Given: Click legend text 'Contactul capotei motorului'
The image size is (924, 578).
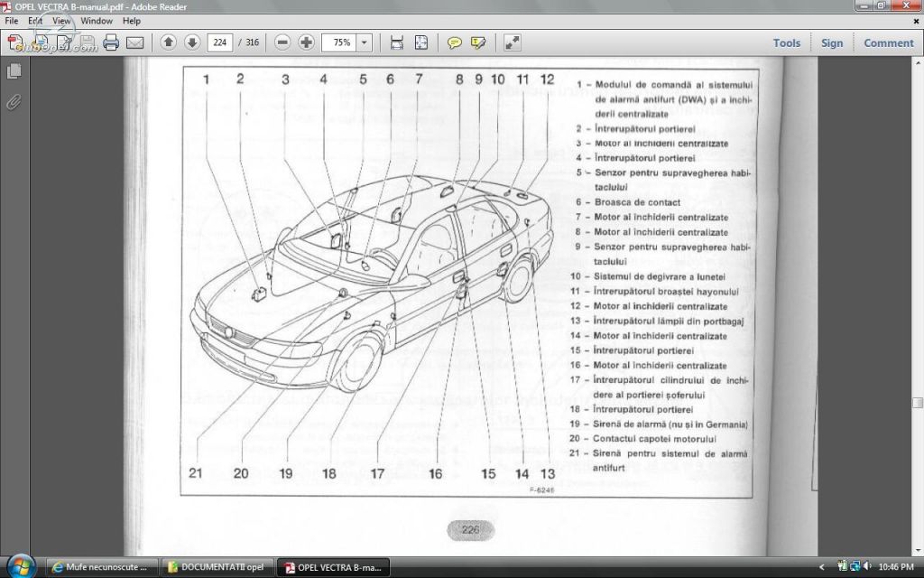Looking at the screenshot, I should pyautogui.click(x=654, y=439).
